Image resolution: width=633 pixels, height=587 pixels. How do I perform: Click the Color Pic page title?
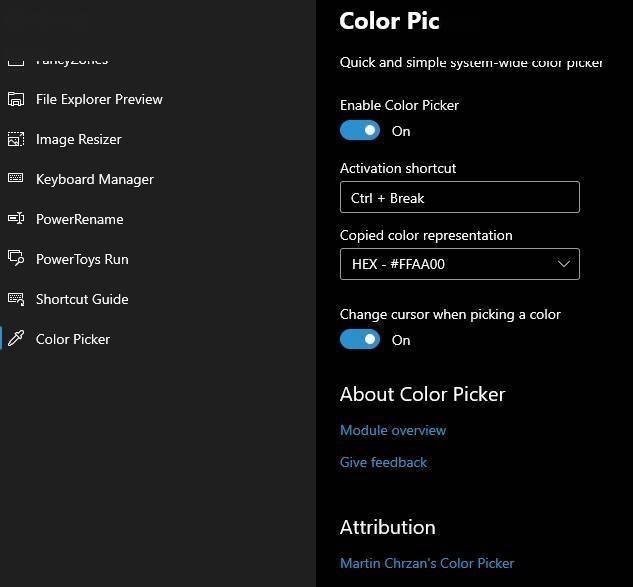pyautogui.click(x=389, y=21)
